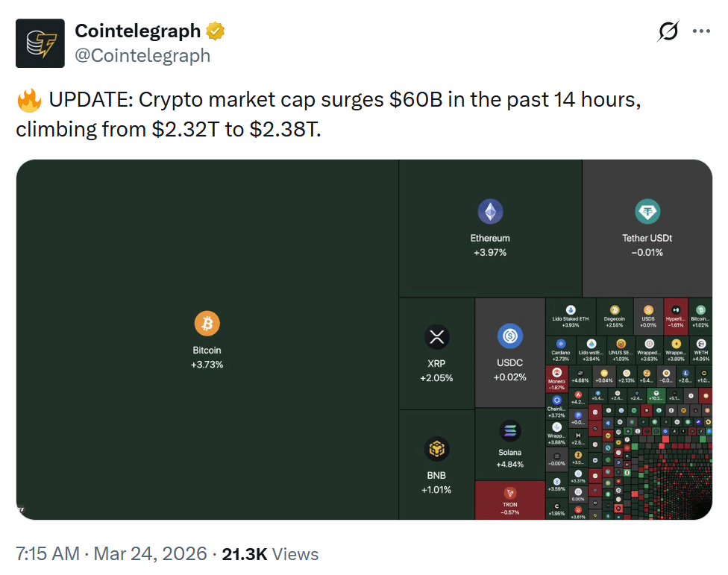Click the gold verified checkmark badge

point(216,31)
